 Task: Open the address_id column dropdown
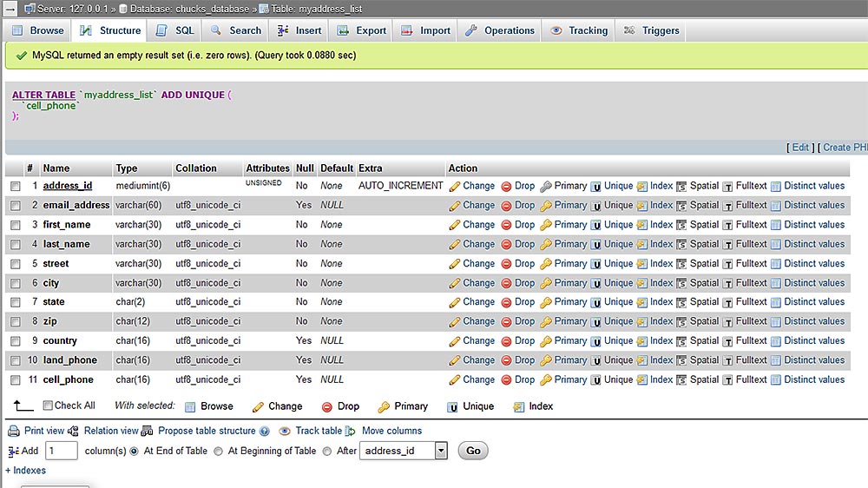point(404,451)
